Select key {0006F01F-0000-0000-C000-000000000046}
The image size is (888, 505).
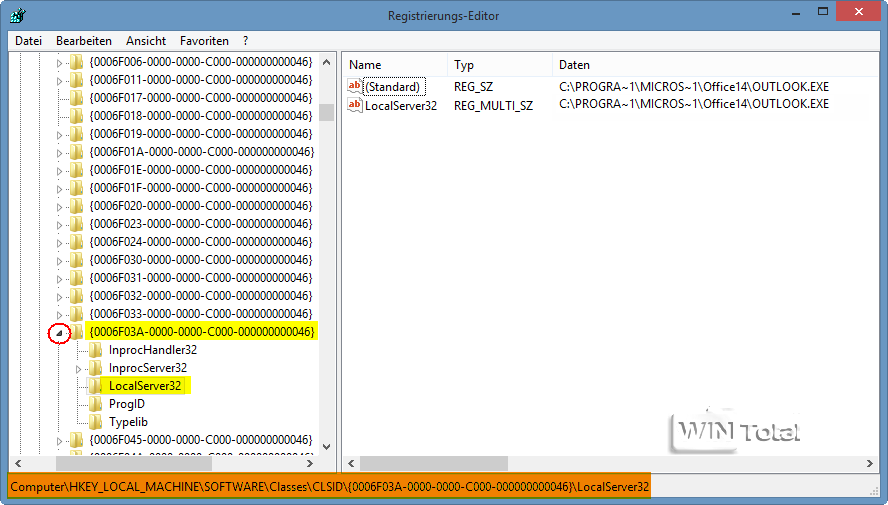(x=201, y=188)
